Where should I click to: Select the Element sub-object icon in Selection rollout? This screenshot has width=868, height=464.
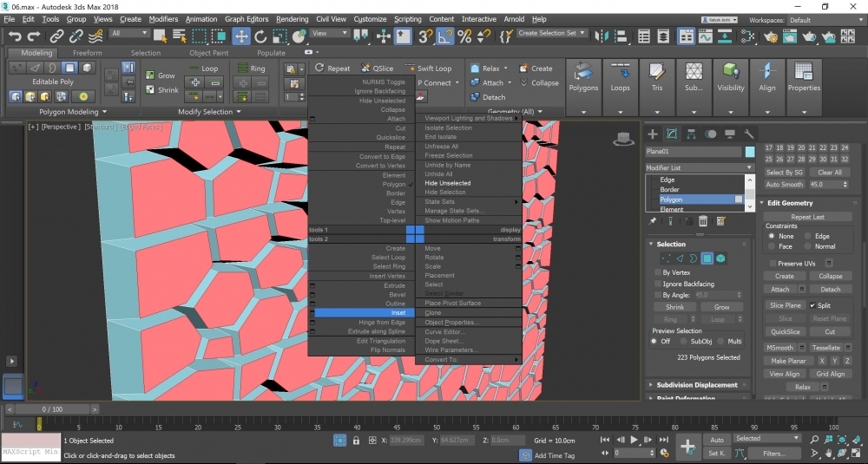pyautogui.click(x=720, y=258)
